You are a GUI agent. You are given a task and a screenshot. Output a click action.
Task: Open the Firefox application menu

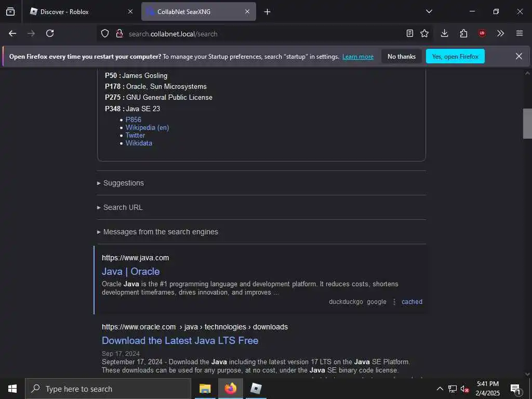(x=520, y=33)
